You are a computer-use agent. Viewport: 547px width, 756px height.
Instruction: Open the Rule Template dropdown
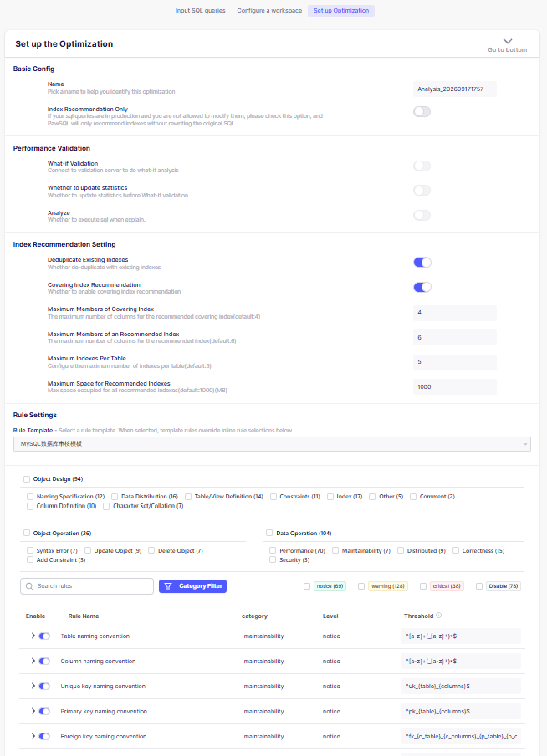click(272, 444)
